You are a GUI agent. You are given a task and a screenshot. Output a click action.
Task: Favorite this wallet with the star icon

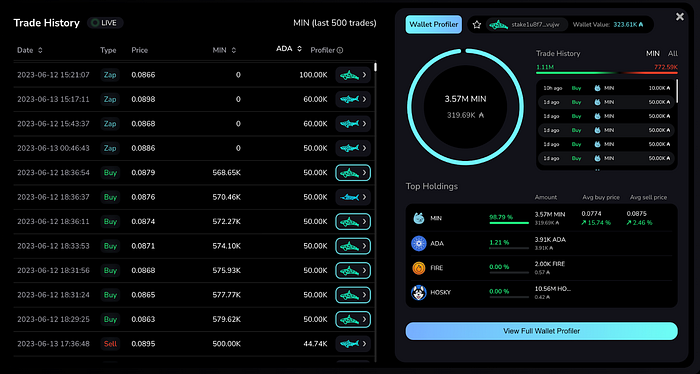pos(477,25)
